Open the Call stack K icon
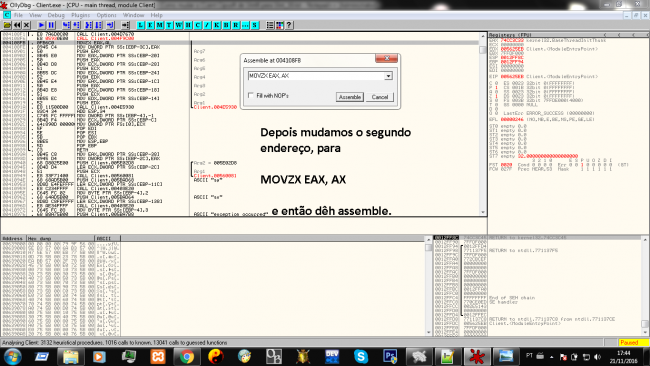The image size is (650, 366). [x=217, y=25]
